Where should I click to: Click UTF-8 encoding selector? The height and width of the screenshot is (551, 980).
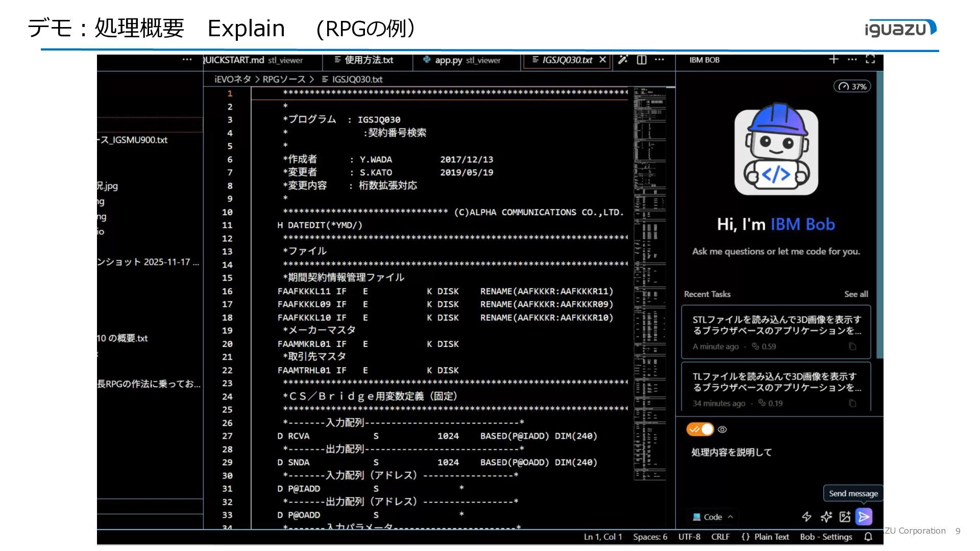click(x=689, y=537)
